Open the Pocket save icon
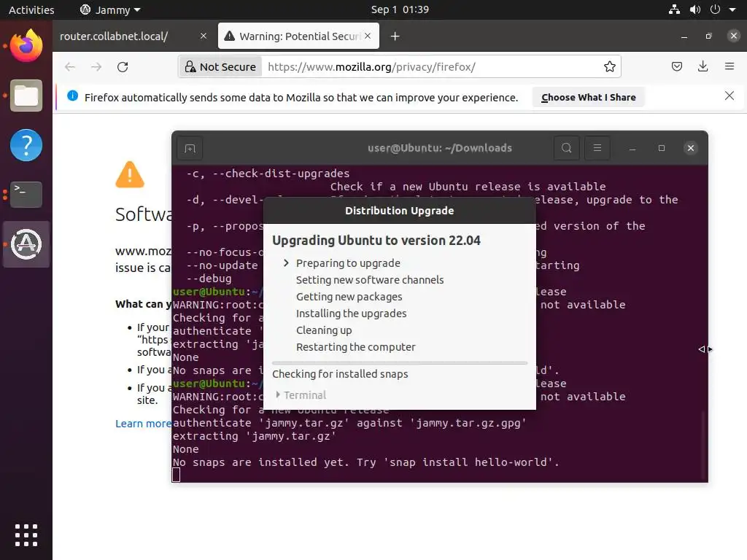Image resolution: width=747 pixels, height=560 pixels. coord(676,66)
